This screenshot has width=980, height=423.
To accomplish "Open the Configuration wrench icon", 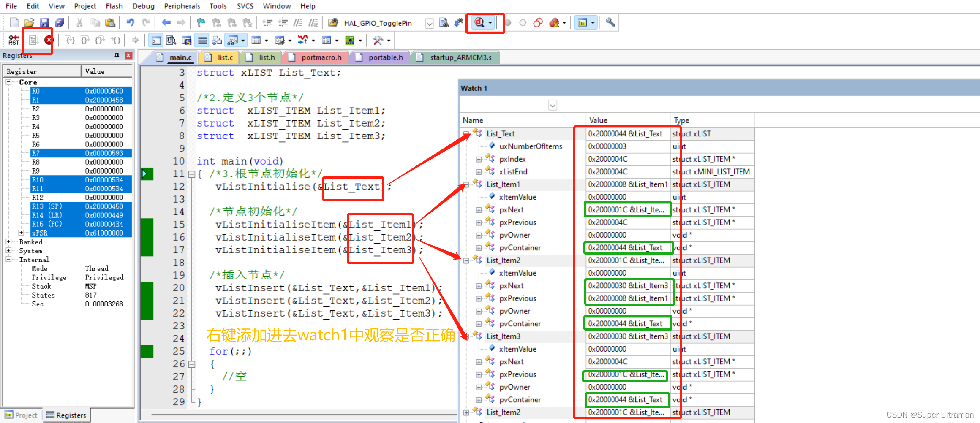I will pyautogui.click(x=610, y=23).
